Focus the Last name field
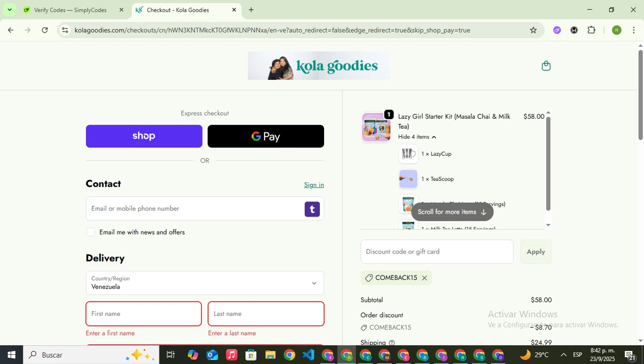The image size is (644, 364). [266, 314]
